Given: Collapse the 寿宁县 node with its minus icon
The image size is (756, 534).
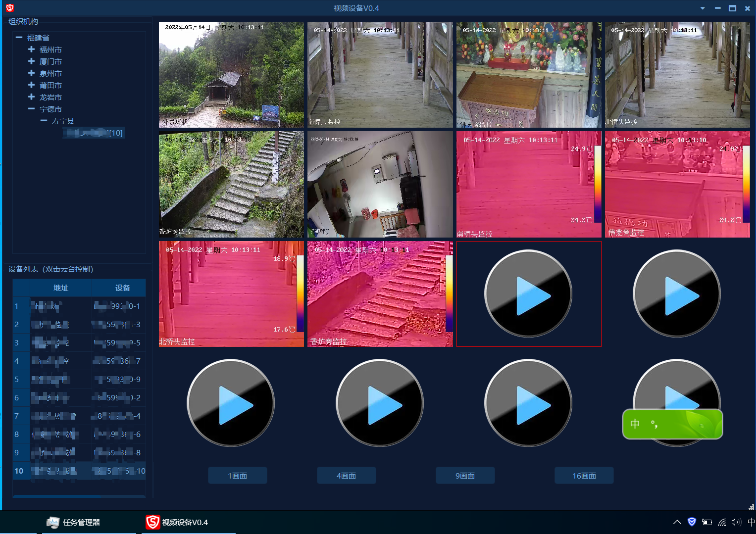Looking at the screenshot, I should 44,121.
